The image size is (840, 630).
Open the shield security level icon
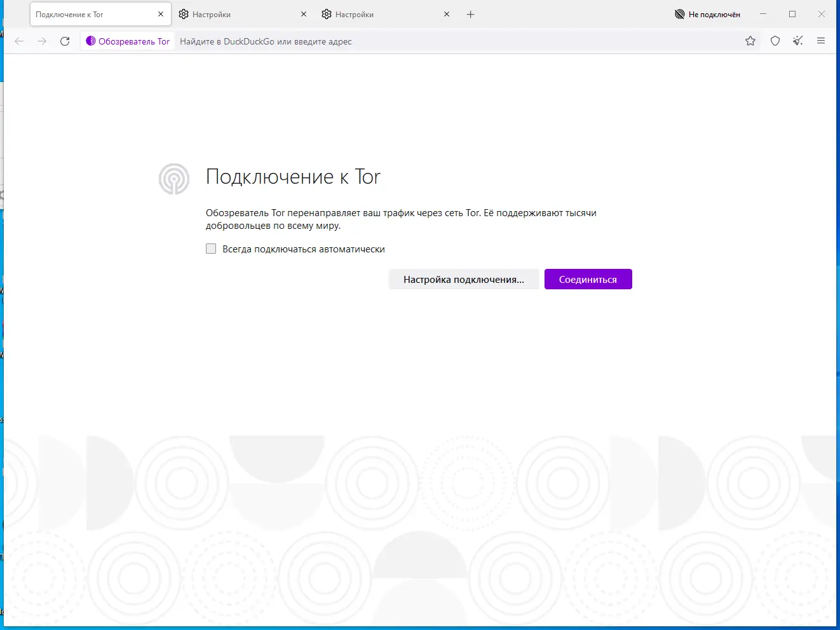[x=775, y=41]
